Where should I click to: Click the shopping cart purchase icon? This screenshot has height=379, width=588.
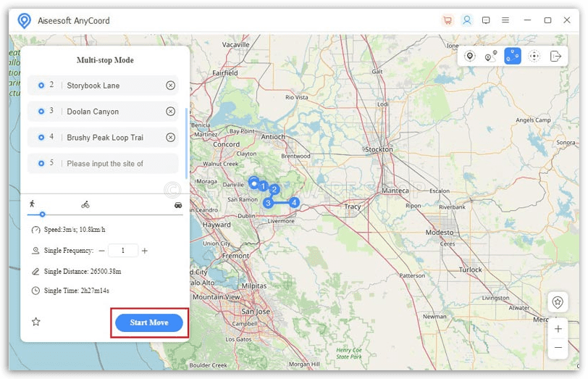[x=448, y=20]
